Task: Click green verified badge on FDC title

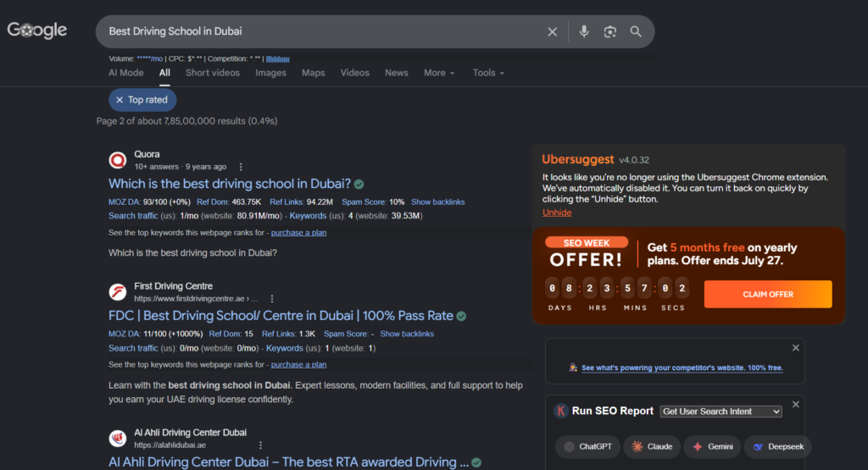Action: point(461,316)
